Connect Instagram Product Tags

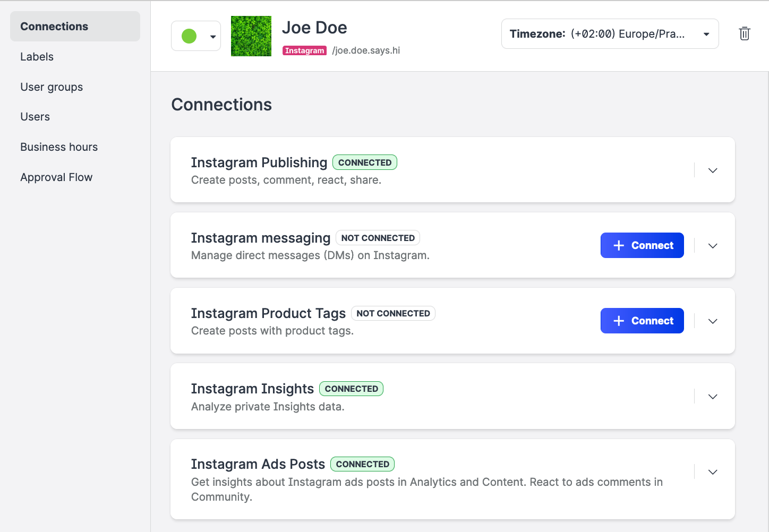click(x=642, y=321)
